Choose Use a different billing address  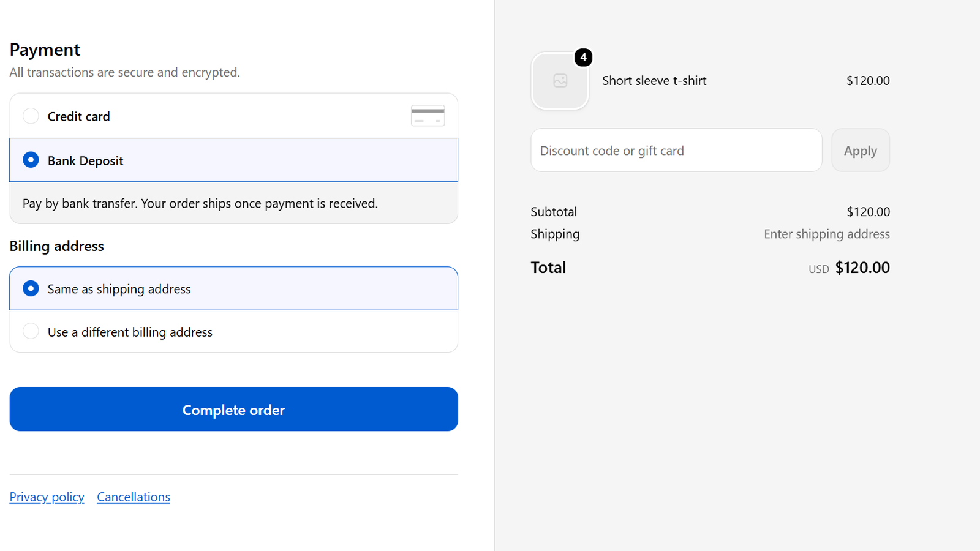[233, 332]
